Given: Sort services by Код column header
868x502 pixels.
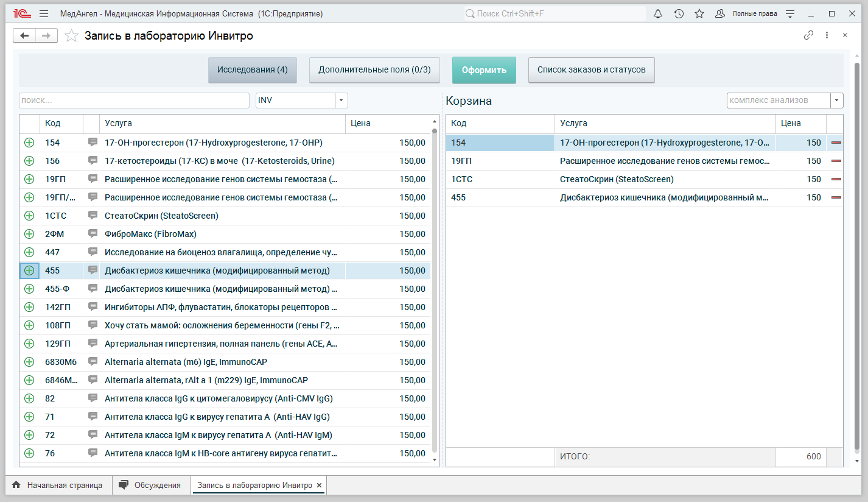Looking at the screenshot, I should [61, 123].
